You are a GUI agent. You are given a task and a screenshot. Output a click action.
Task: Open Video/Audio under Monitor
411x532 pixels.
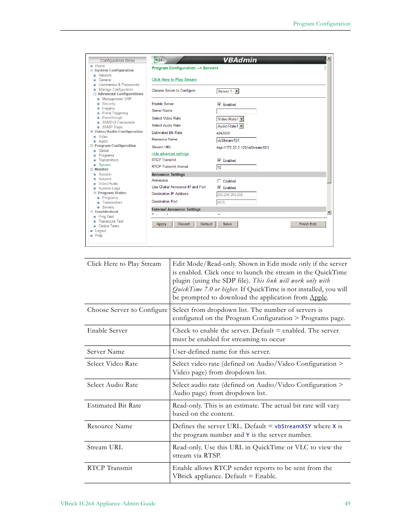click(108, 184)
